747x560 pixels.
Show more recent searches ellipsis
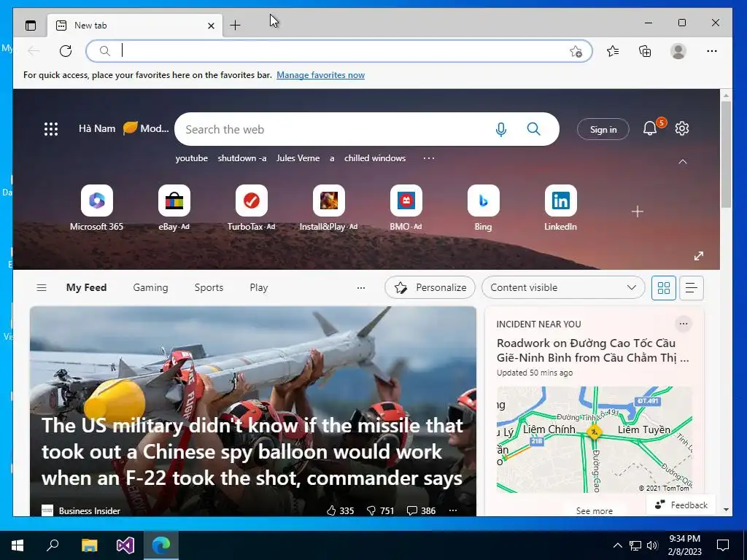(429, 158)
